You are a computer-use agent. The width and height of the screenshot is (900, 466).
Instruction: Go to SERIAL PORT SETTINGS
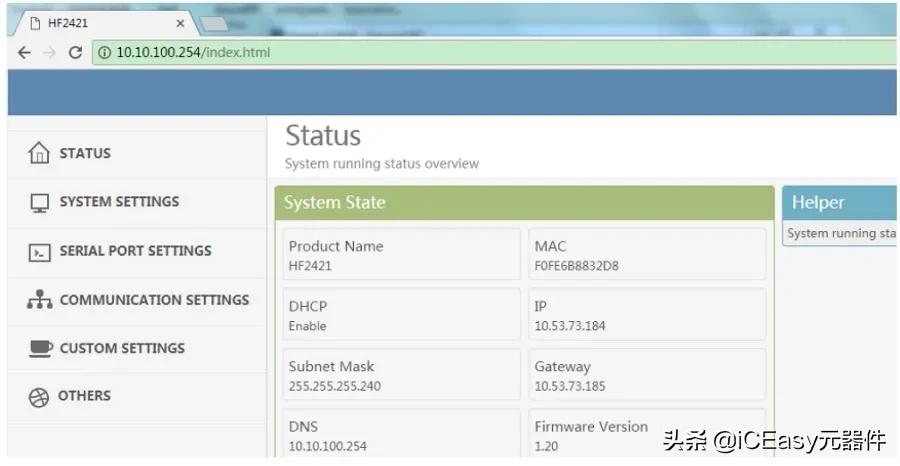point(137,251)
